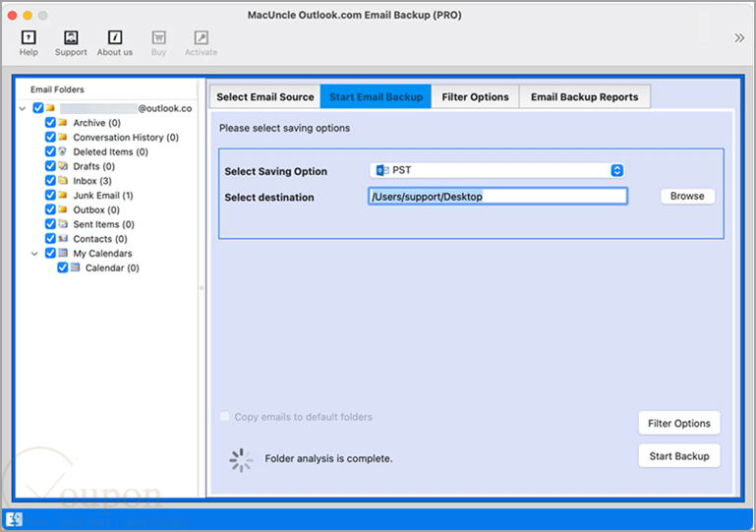Click the Browse button
Viewport: 756px width, 532px height.
tap(687, 196)
